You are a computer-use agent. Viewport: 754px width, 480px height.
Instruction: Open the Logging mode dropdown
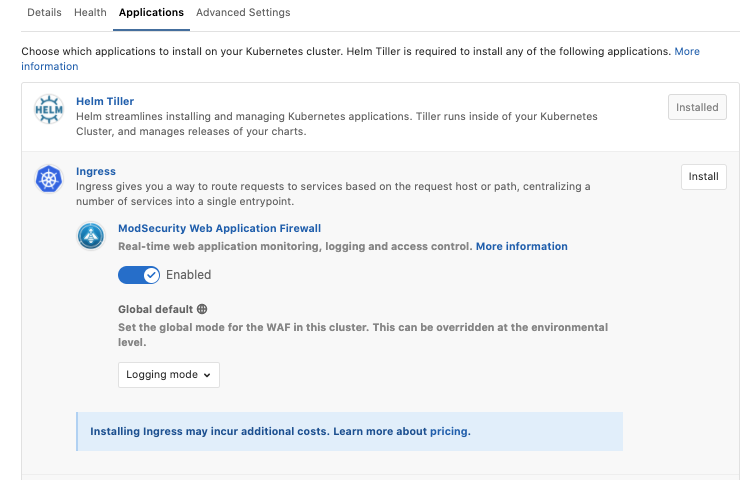169,375
